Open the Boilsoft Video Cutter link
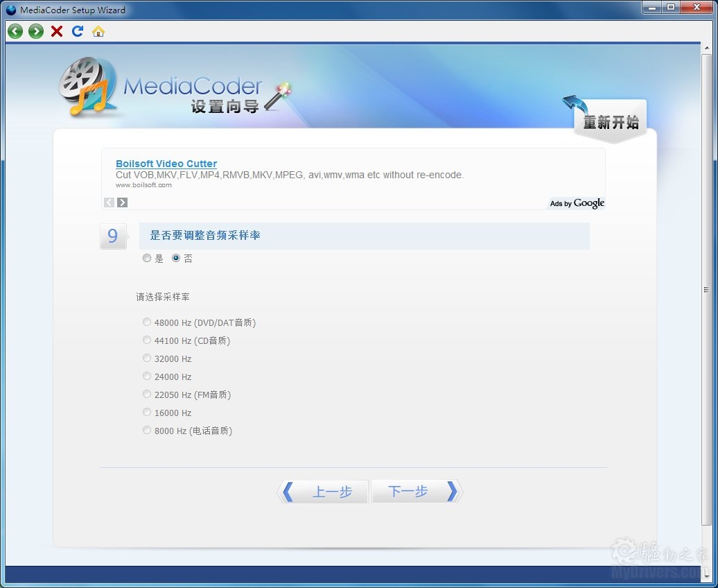Screen dimensions: 718x588 pyautogui.click(x=166, y=164)
